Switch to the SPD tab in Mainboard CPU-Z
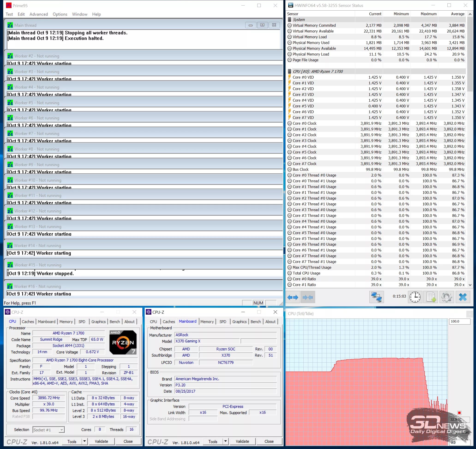 (x=223, y=322)
